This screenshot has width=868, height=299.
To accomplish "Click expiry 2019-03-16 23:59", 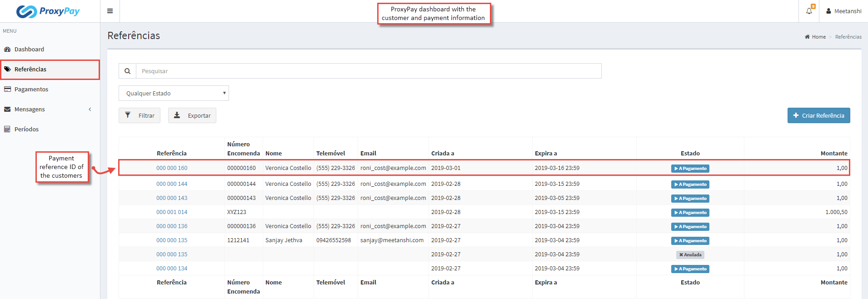I will tap(557, 168).
